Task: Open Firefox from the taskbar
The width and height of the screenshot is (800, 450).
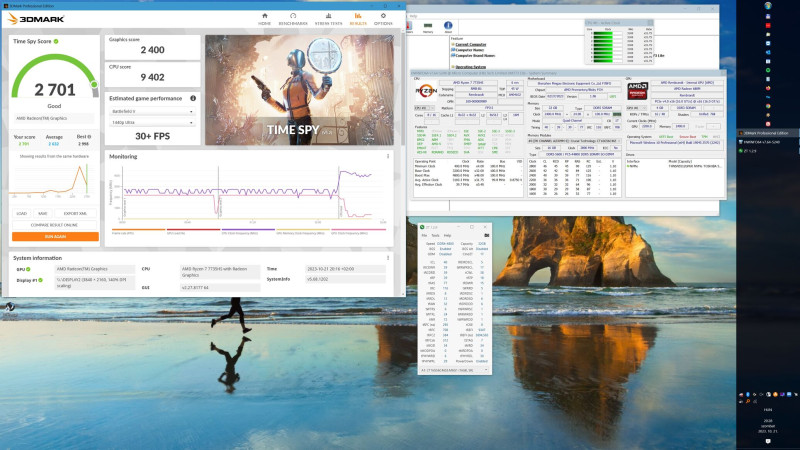Action: pos(768,88)
